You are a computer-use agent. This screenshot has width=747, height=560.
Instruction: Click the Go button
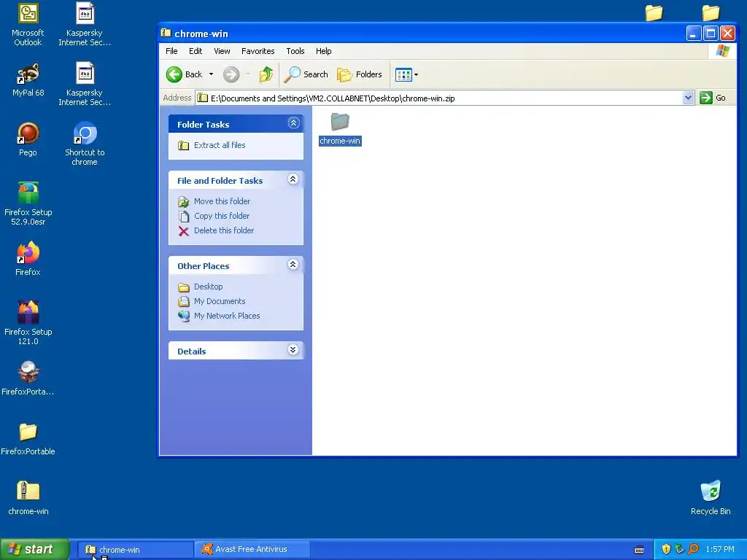[x=713, y=98]
